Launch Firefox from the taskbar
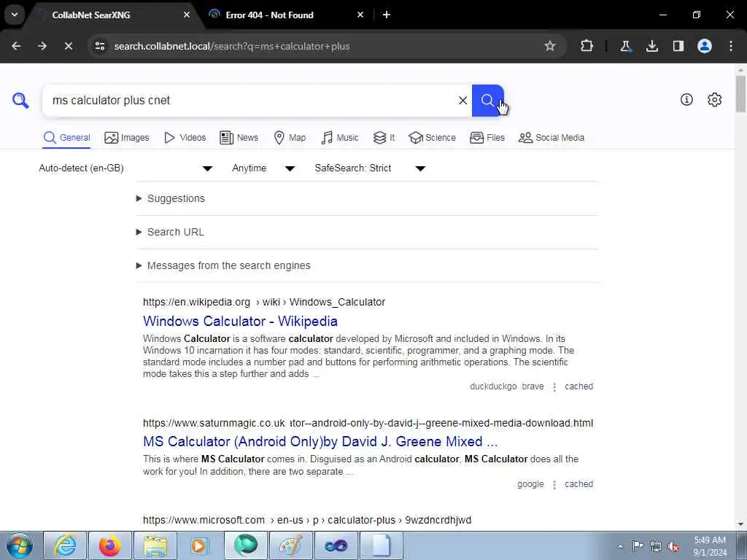Viewport: 747px width, 560px height. click(x=109, y=545)
